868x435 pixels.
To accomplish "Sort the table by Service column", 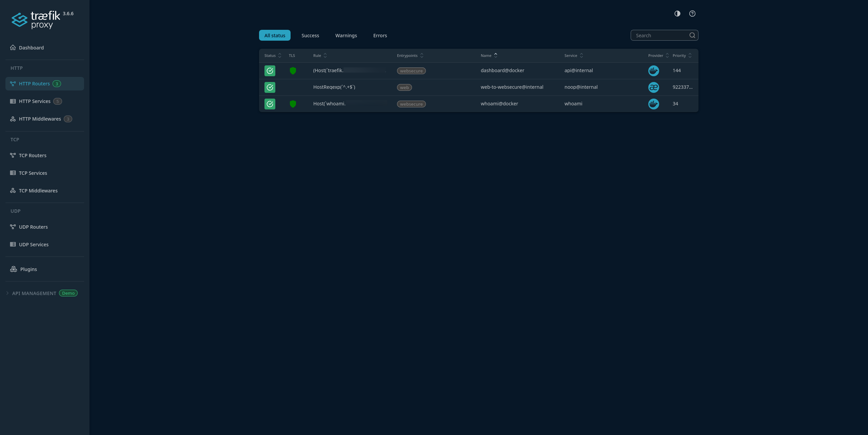I will (x=581, y=56).
